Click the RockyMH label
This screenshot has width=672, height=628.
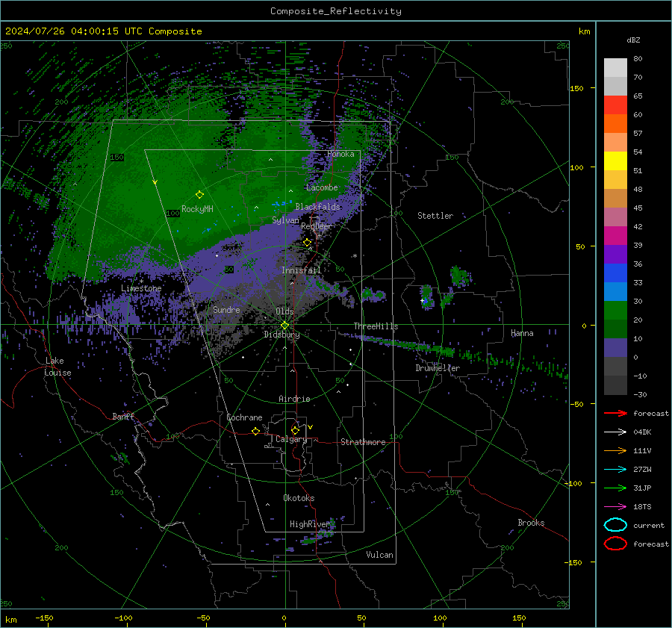[x=197, y=209]
